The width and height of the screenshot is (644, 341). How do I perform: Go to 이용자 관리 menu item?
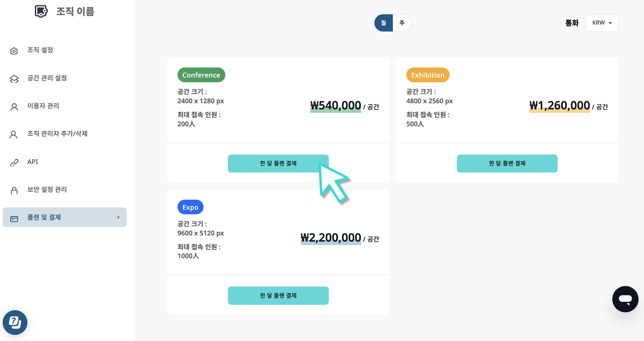43,106
